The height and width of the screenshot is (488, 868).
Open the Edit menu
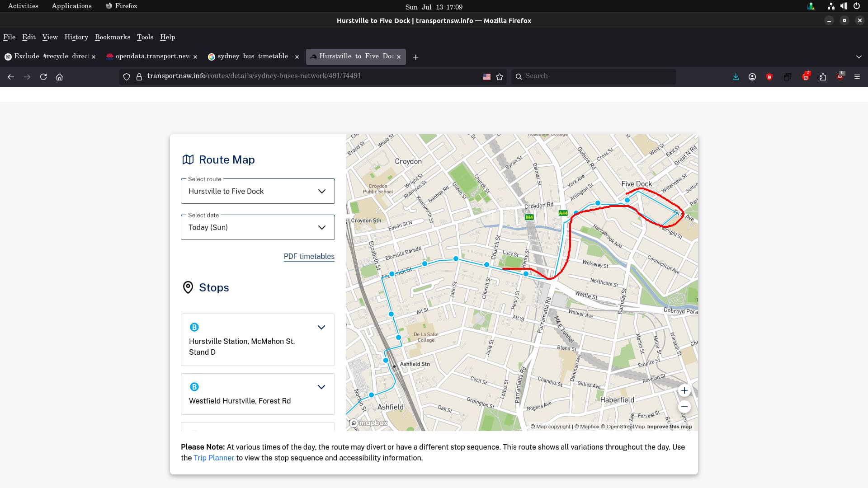(x=29, y=37)
